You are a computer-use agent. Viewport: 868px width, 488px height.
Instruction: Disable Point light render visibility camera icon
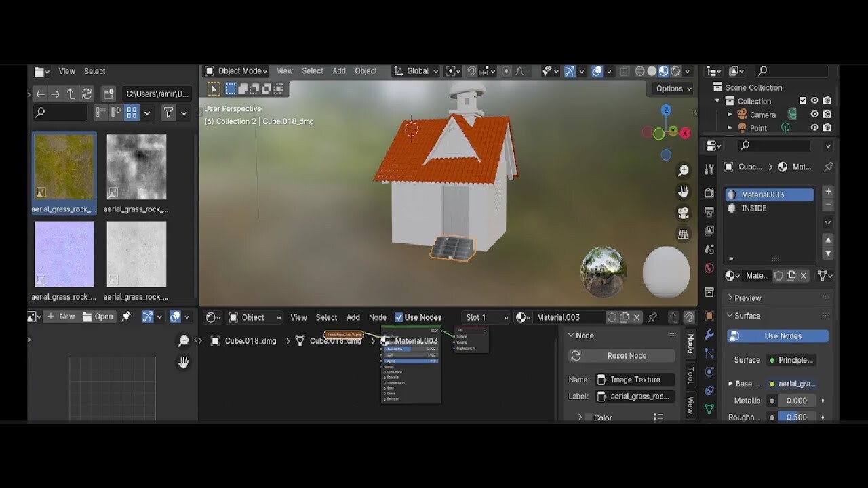(x=827, y=127)
